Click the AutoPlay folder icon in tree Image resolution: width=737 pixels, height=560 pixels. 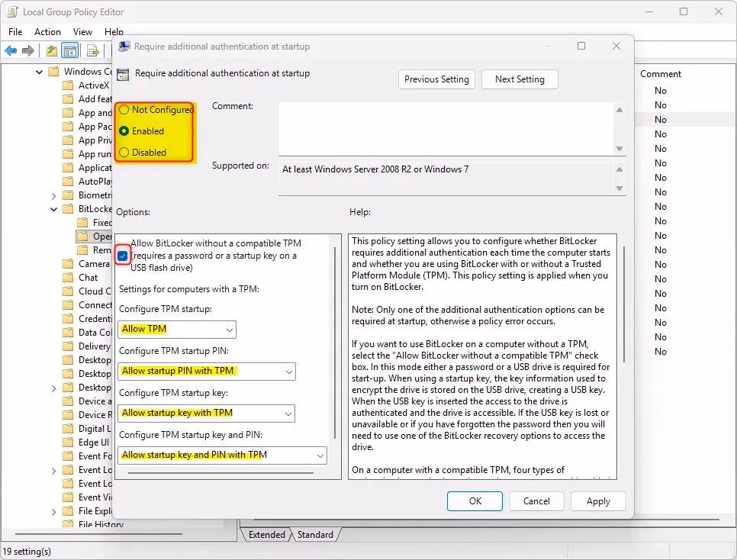point(68,182)
